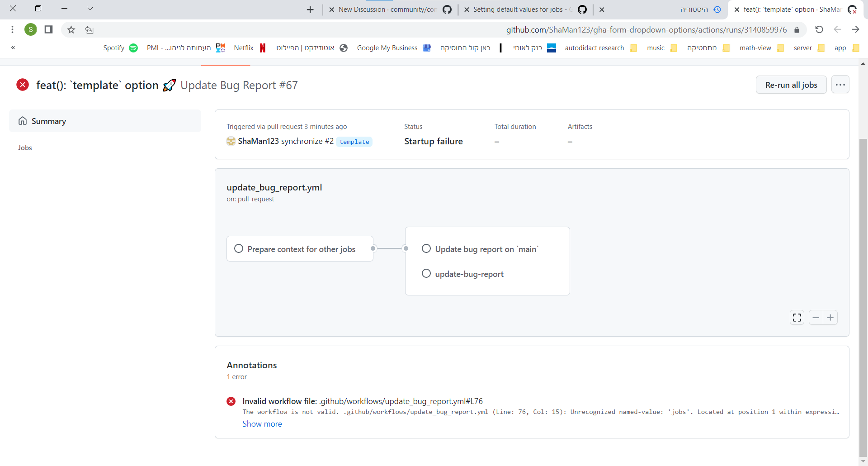Toggle the browser side panel

click(x=48, y=29)
